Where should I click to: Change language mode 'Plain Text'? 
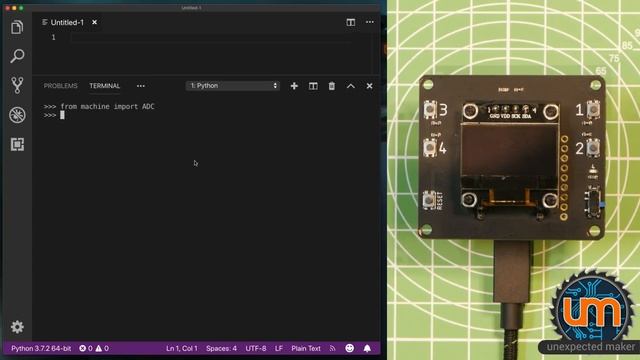(306, 348)
